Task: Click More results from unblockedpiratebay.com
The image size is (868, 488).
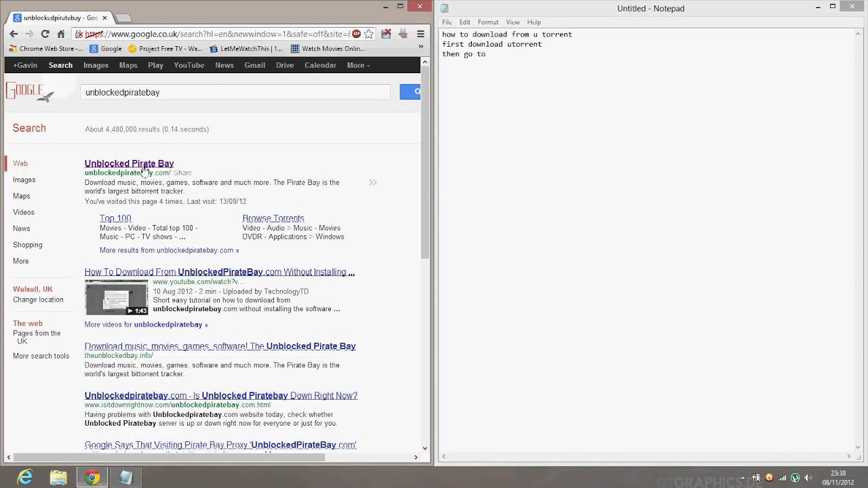Action: (x=169, y=250)
